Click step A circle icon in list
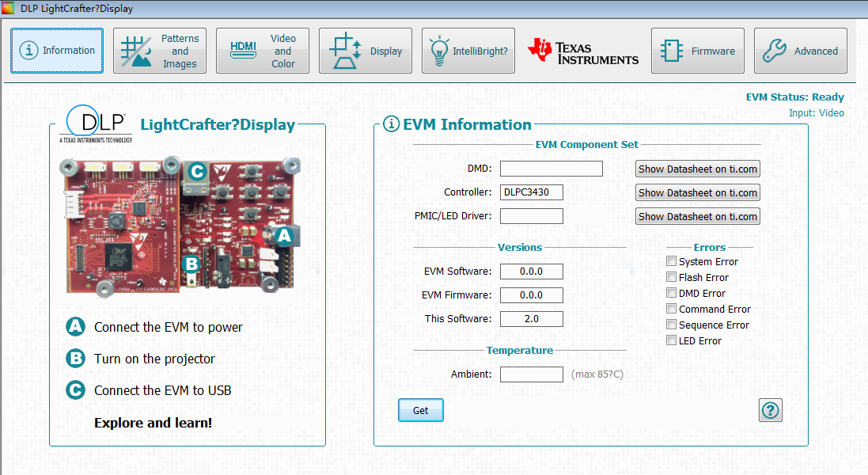The height and width of the screenshot is (475, 868). [x=76, y=327]
